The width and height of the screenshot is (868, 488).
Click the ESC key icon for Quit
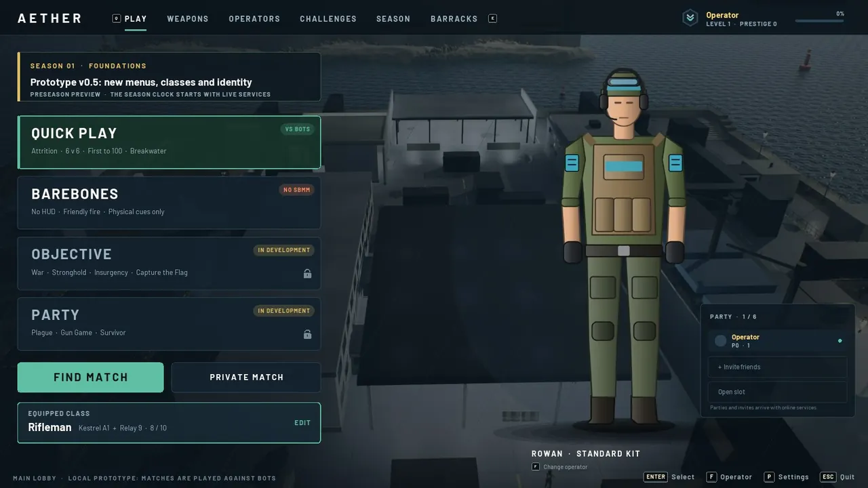coord(828,476)
